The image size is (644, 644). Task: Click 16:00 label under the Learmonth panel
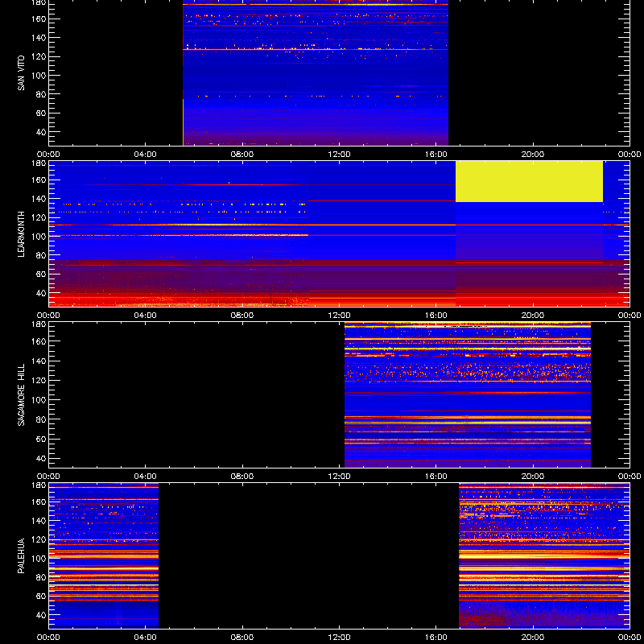pyautogui.click(x=436, y=316)
